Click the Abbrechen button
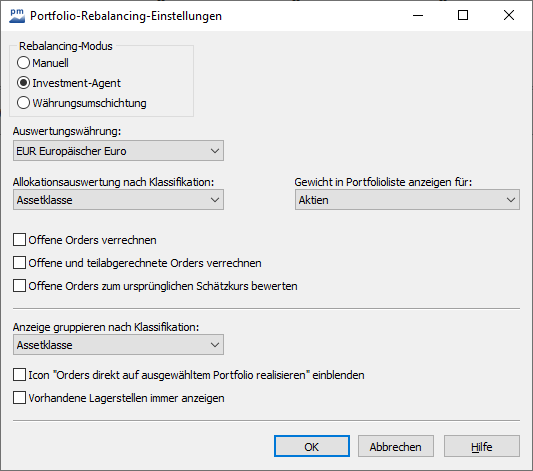This screenshot has height=471, width=533. tap(396, 446)
